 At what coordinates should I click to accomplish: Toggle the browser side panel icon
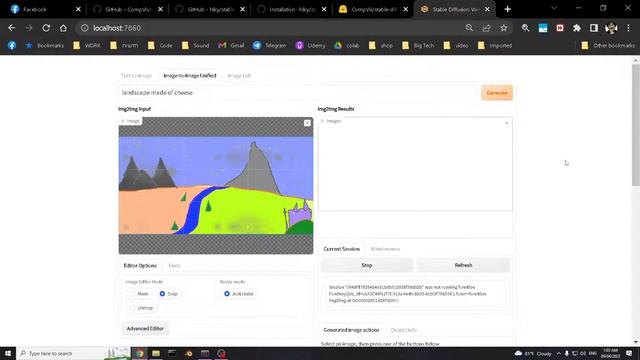594,28
